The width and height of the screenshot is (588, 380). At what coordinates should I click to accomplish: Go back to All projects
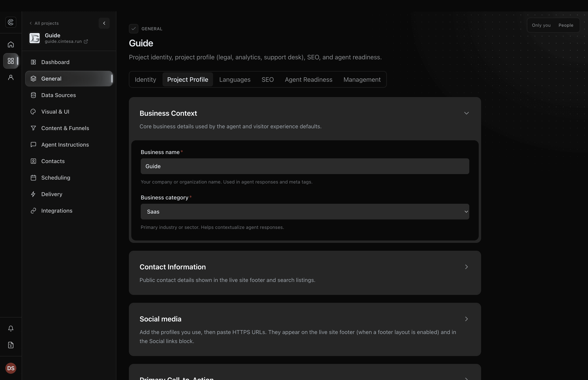click(x=44, y=23)
